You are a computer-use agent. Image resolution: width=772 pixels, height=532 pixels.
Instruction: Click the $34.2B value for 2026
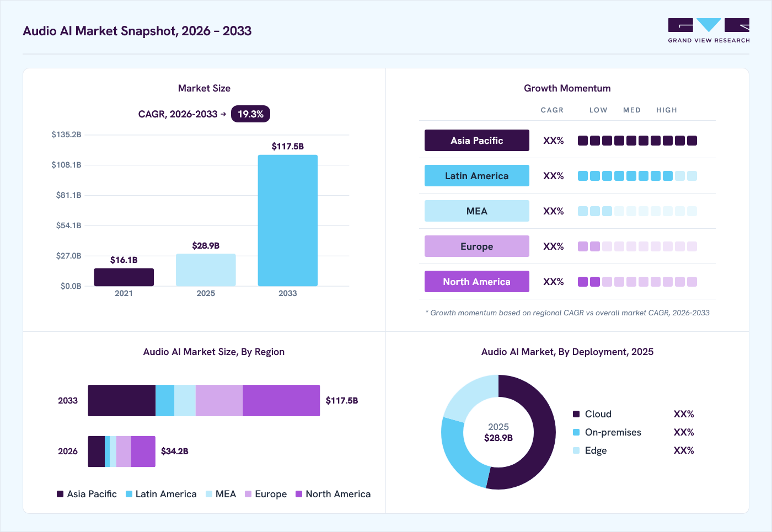[x=175, y=452]
